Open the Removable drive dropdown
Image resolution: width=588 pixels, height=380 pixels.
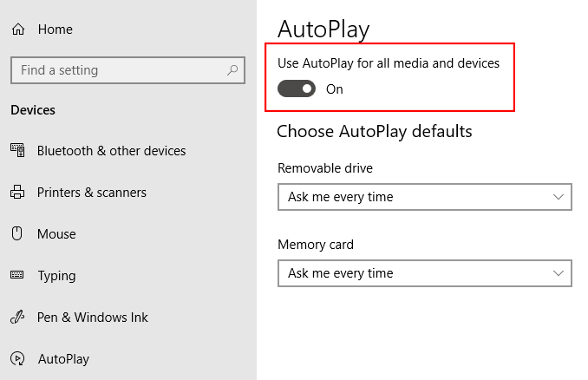pos(424,197)
